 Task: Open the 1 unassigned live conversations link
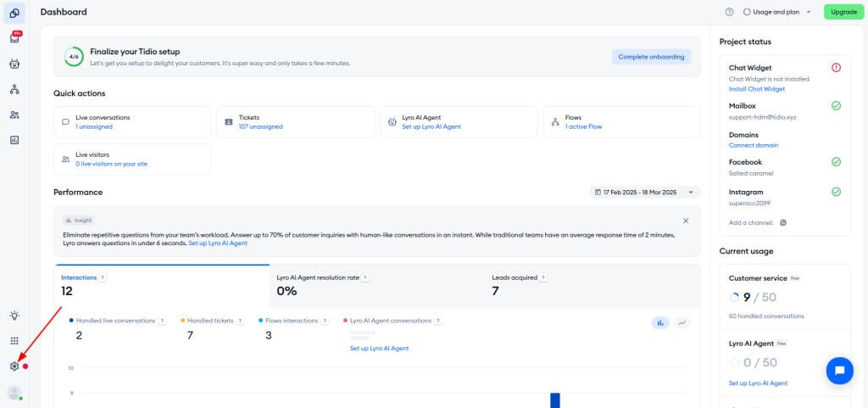tap(94, 126)
